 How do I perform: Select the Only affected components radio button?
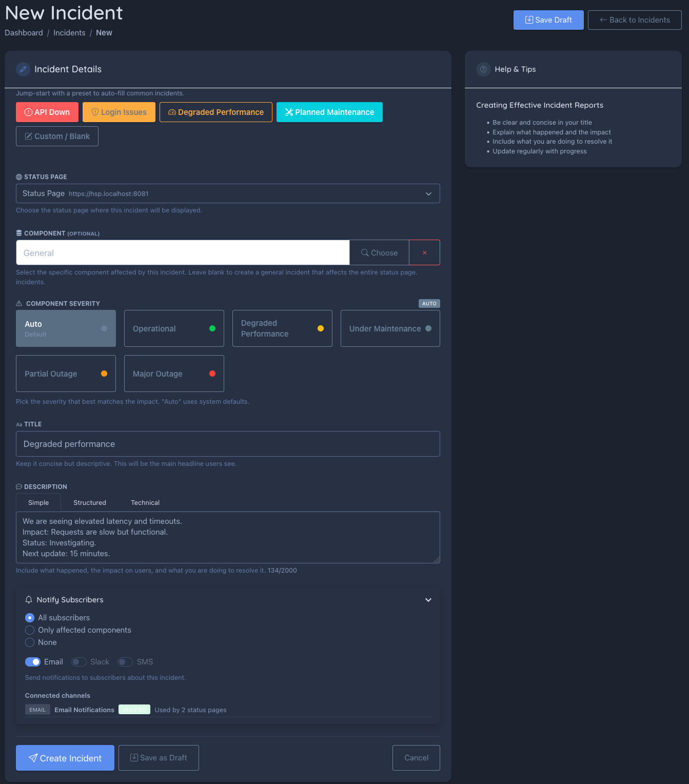29,630
